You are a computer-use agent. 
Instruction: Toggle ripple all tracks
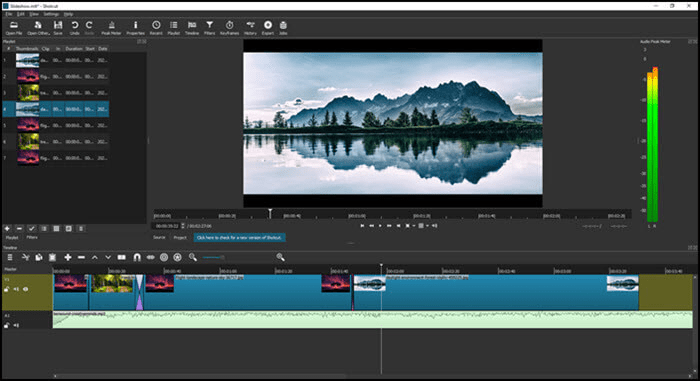click(x=177, y=257)
